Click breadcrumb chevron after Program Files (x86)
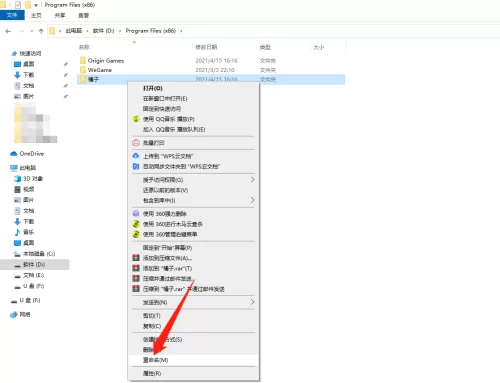 (181, 31)
